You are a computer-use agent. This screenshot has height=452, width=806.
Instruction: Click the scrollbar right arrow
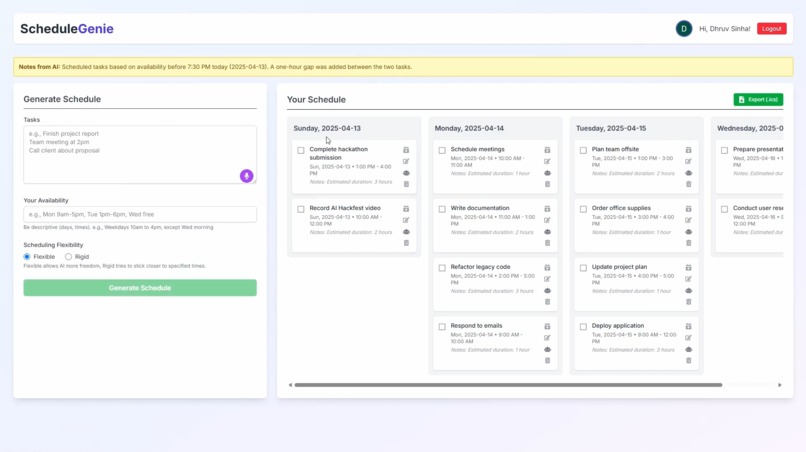(x=780, y=385)
